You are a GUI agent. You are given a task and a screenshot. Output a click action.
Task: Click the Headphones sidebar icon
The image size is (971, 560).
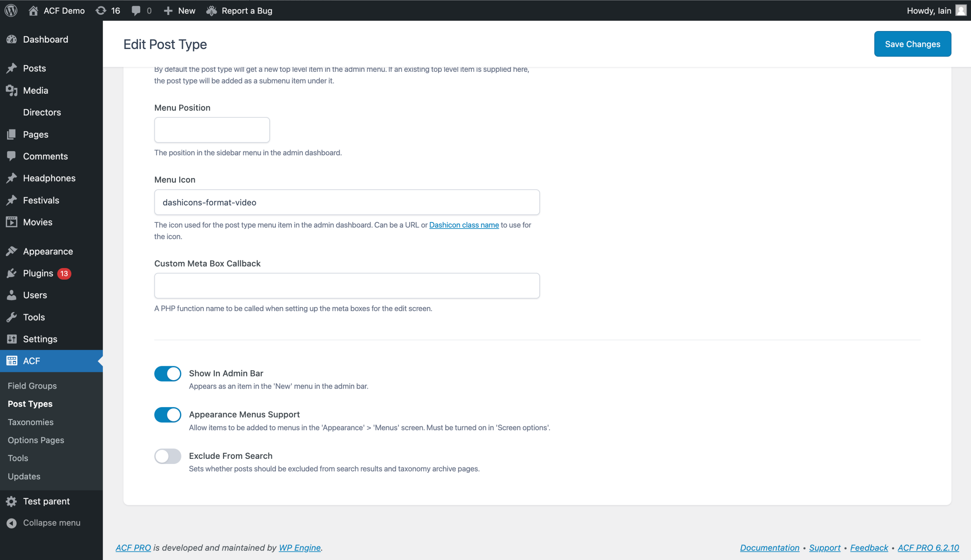(12, 178)
